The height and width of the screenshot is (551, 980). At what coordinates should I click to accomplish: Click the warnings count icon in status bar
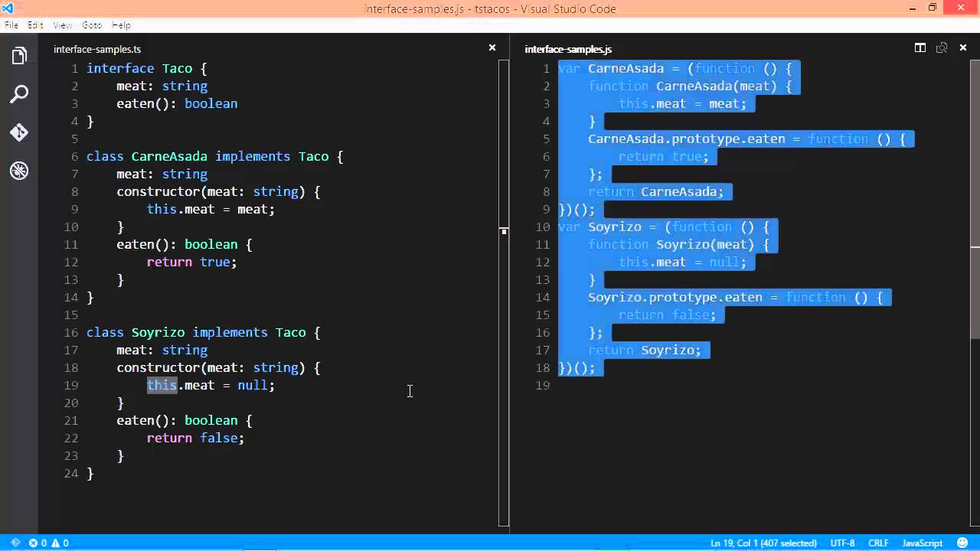click(x=60, y=543)
